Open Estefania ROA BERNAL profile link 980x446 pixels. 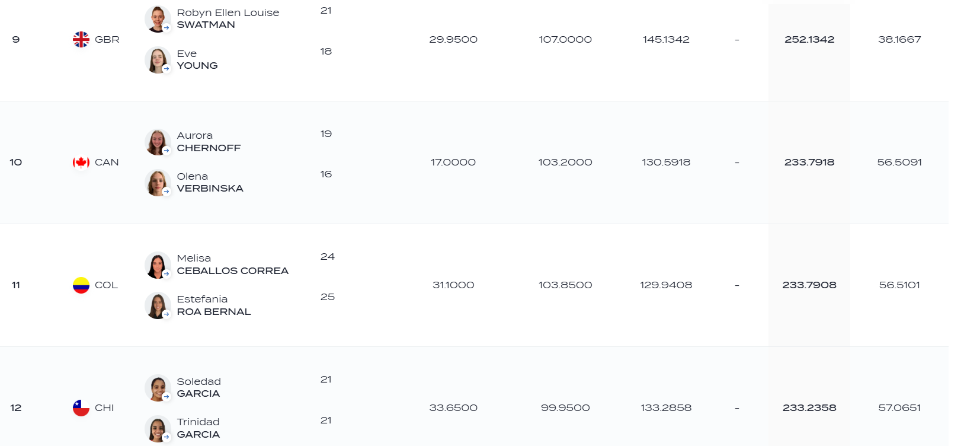(214, 305)
